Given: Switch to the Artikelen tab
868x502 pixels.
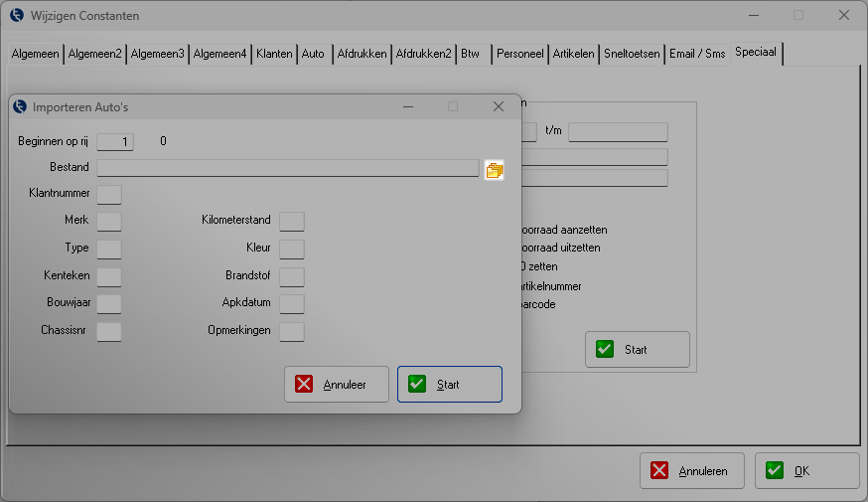Looking at the screenshot, I should 574,54.
